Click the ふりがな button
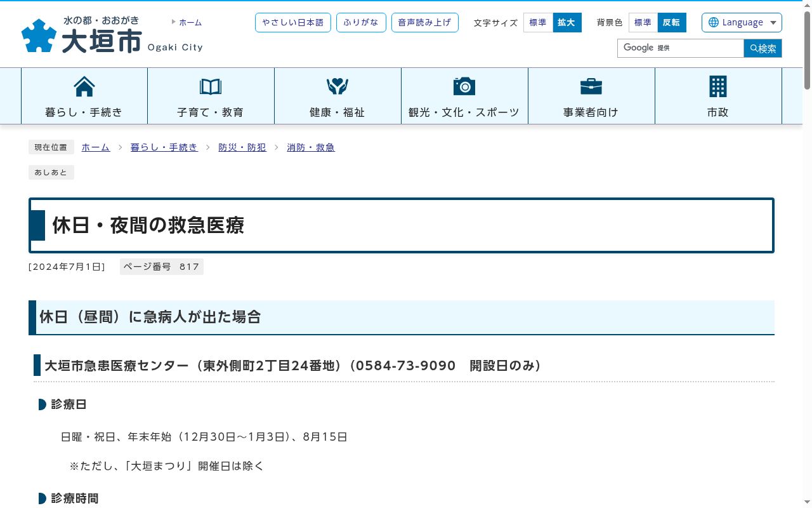Screen dimensions: 812x508 point(361,22)
